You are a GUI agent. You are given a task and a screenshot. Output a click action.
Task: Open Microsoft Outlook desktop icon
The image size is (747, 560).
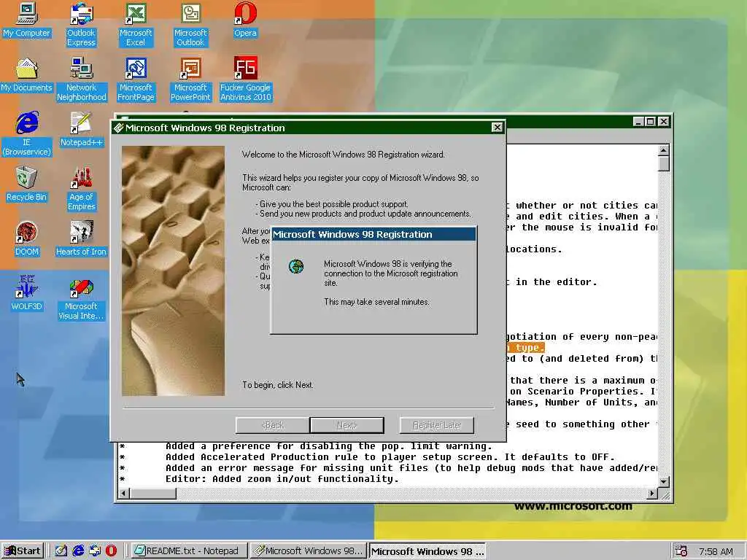190,25
